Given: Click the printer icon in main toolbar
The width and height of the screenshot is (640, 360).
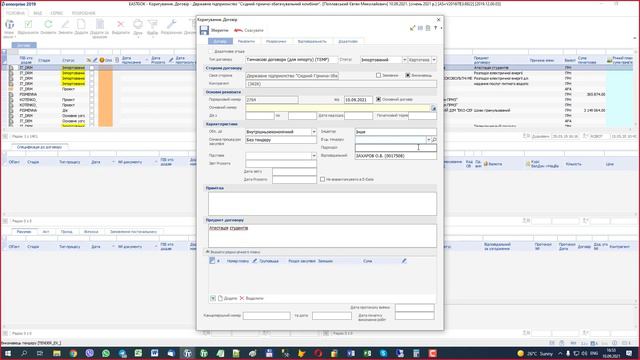Looking at the screenshot, I should tap(138, 24).
